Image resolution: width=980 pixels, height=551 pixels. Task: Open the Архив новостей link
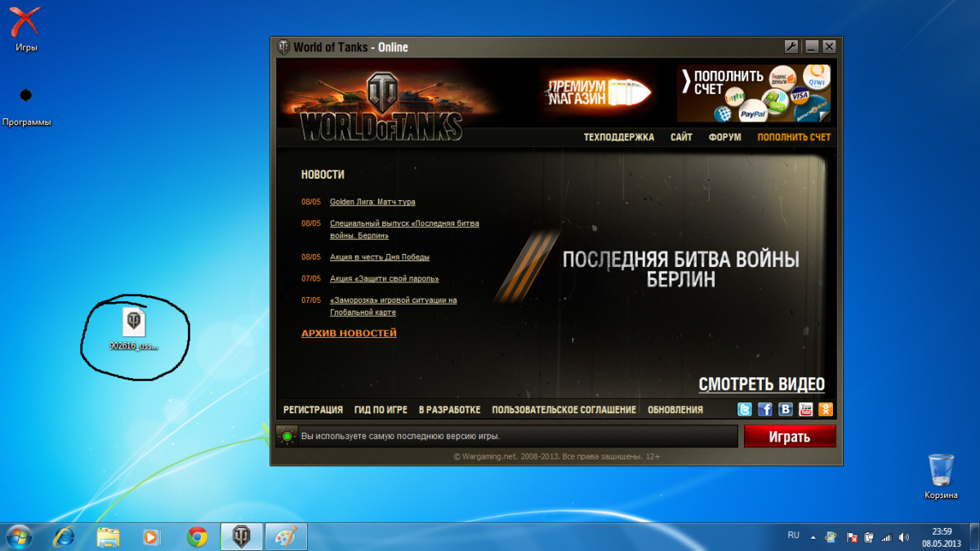coord(349,333)
